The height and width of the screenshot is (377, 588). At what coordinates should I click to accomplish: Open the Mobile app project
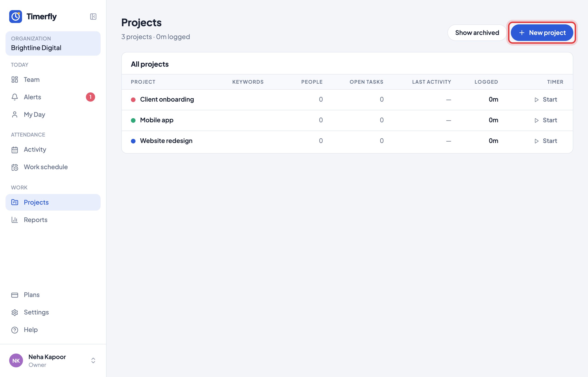pyautogui.click(x=157, y=120)
